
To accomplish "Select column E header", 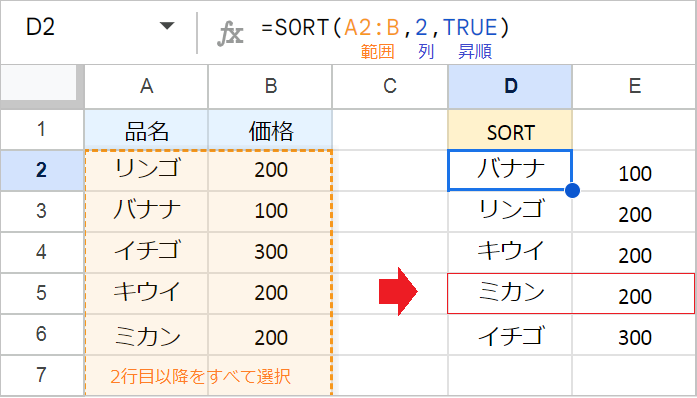I will [x=634, y=86].
